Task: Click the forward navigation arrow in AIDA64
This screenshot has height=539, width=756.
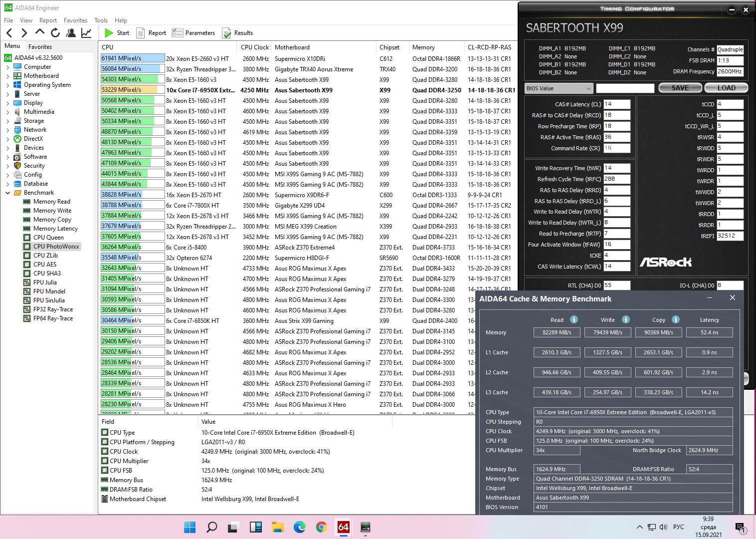Action: click(24, 33)
